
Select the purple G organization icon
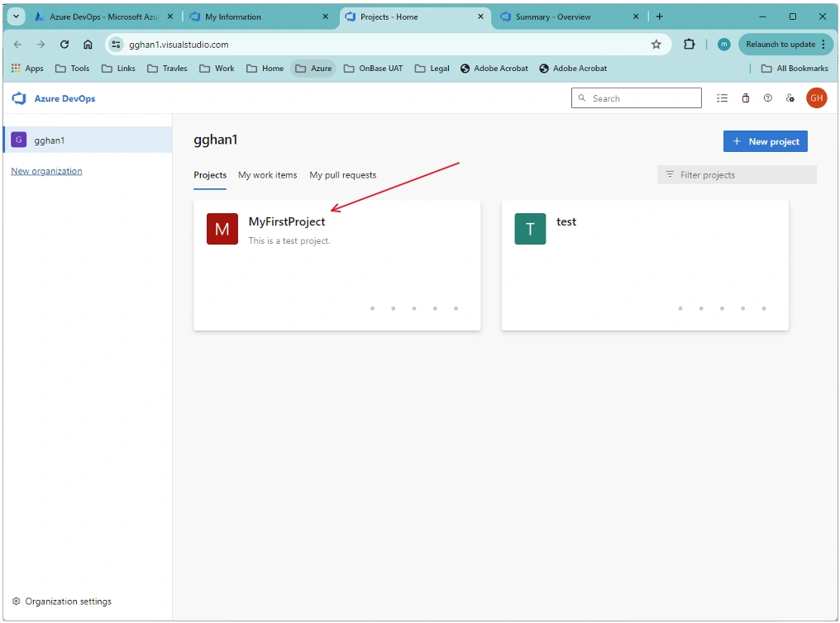[19, 140]
